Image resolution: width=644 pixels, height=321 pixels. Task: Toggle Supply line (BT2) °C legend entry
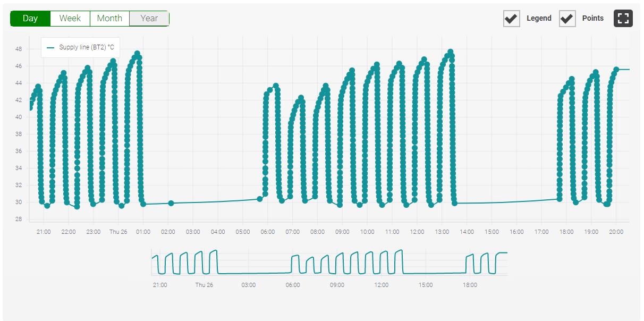(80, 47)
